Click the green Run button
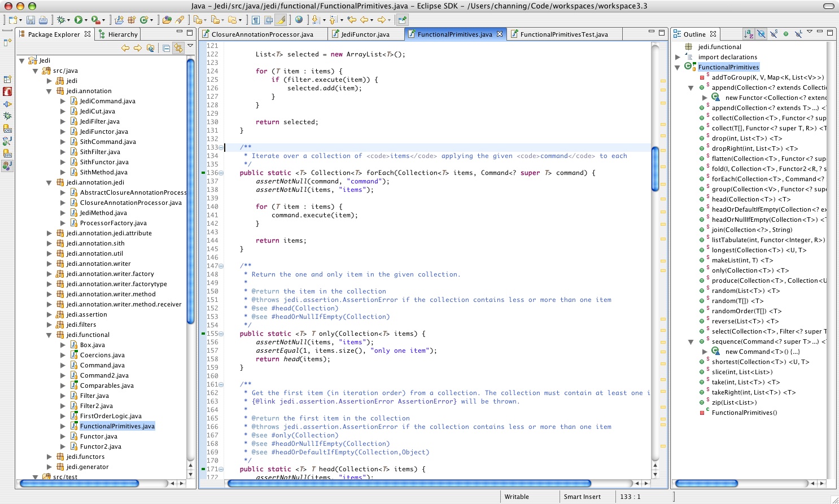Screen dimensions: 839x504 78,20
